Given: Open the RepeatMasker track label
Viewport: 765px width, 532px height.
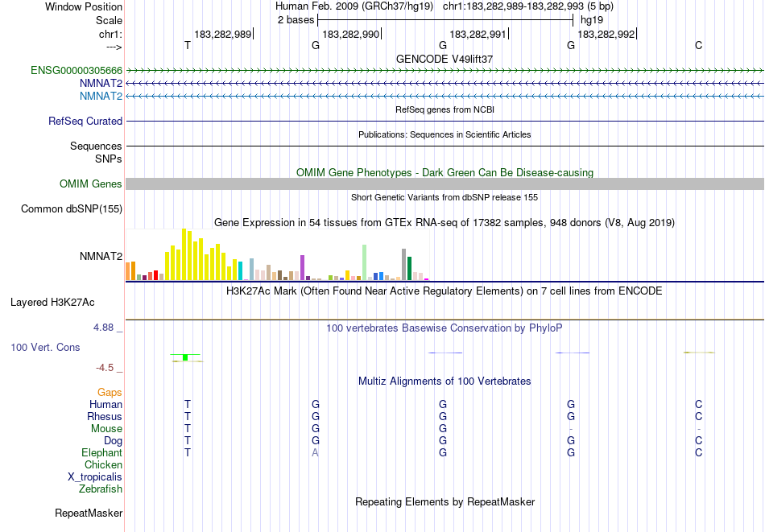Looking at the screenshot, I should [89, 513].
